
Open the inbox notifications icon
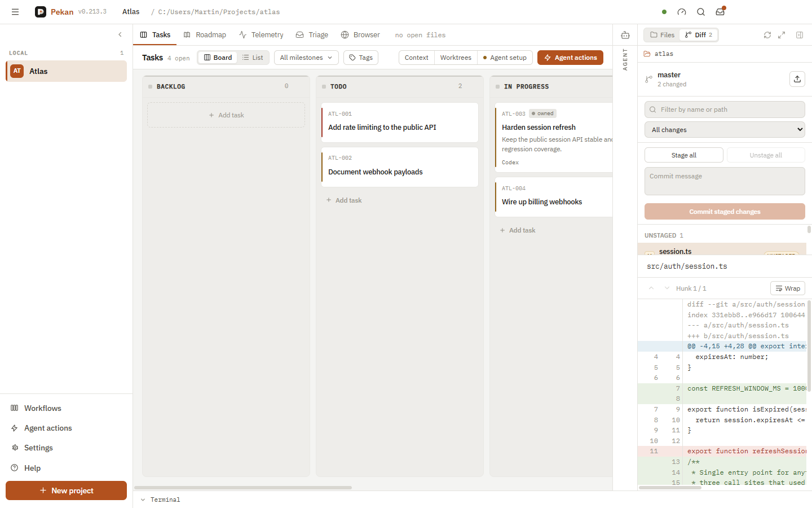point(720,12)
